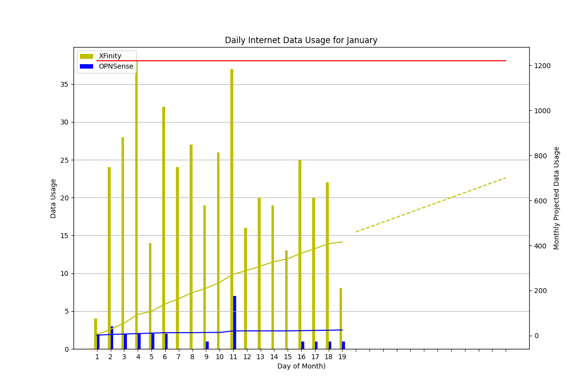Click the 'Day of Month)' x-axis label
This screenshot has width=588, height=392.
point(301,367)
